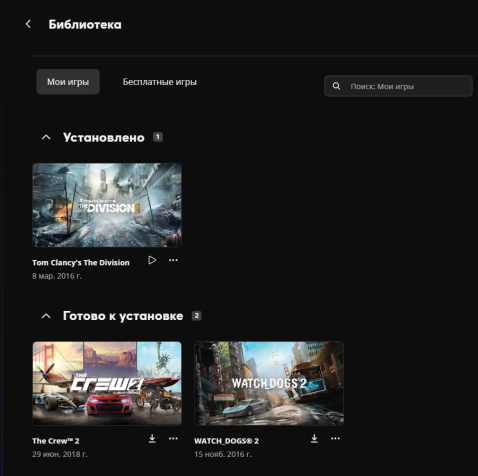Download The Crew 2

[x=152, y=439]
